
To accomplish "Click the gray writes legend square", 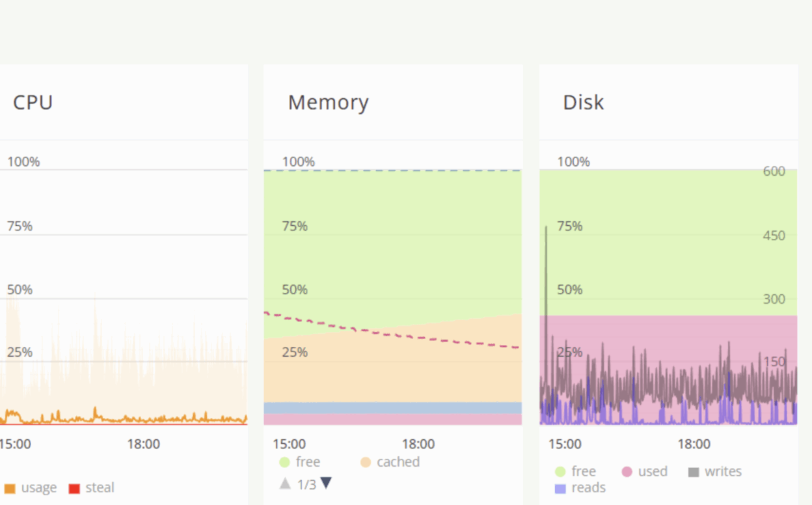I will pyautogui.click(x=694, y=472).
